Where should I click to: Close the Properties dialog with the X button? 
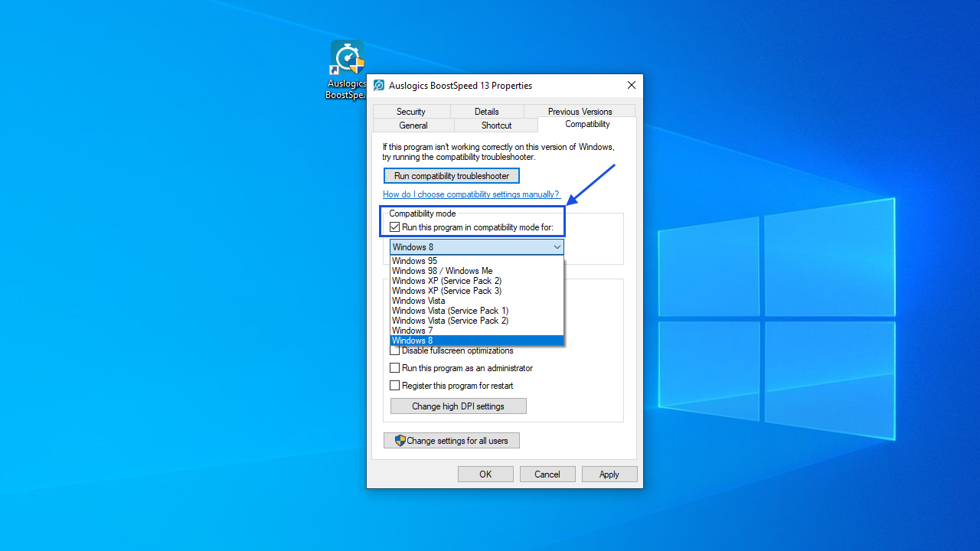pyautogui.click(x=632, y=85)
